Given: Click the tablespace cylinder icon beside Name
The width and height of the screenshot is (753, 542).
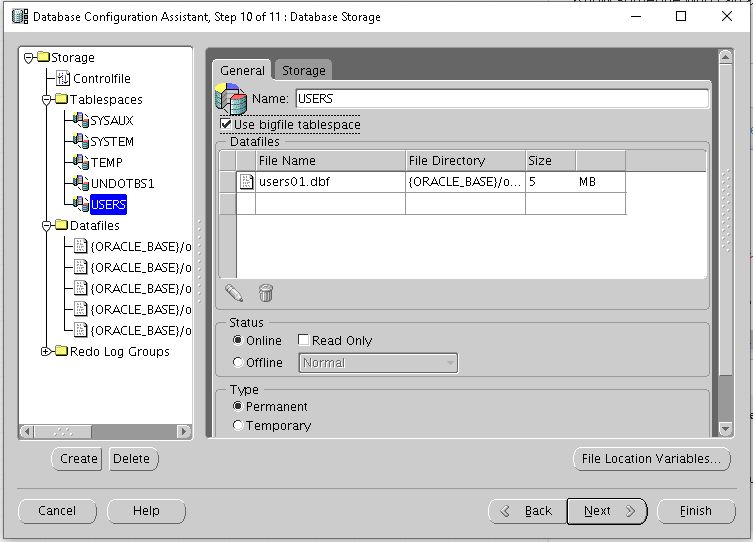Looking at the screenshot, I should coord(231,98).
